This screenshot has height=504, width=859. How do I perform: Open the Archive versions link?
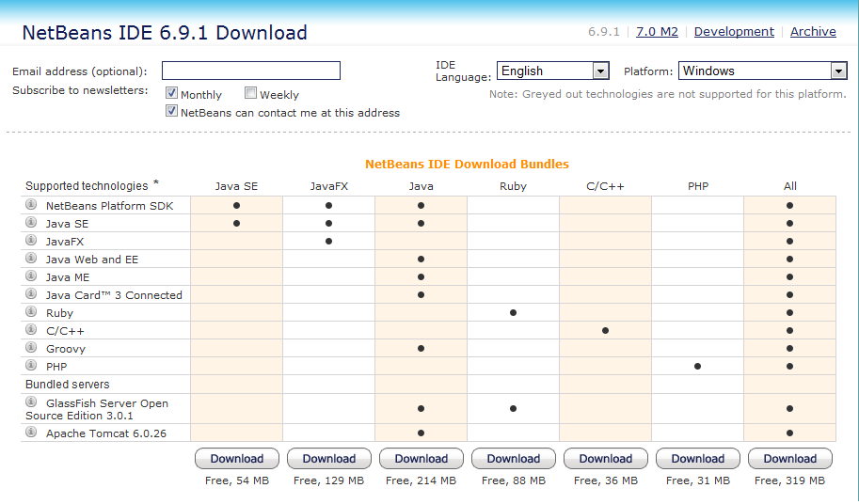[x=813, y=31]
